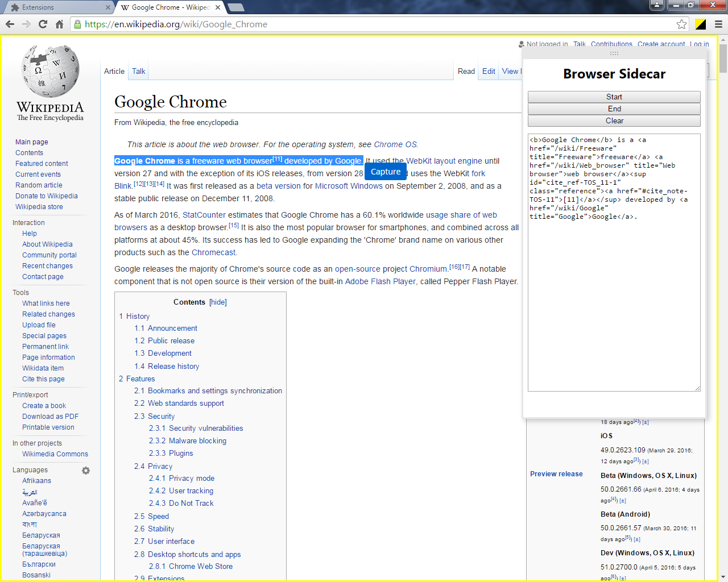Click the Clear button in Browser Sidecar
Screen dimensions: 728x582
(x=614, y=120)
